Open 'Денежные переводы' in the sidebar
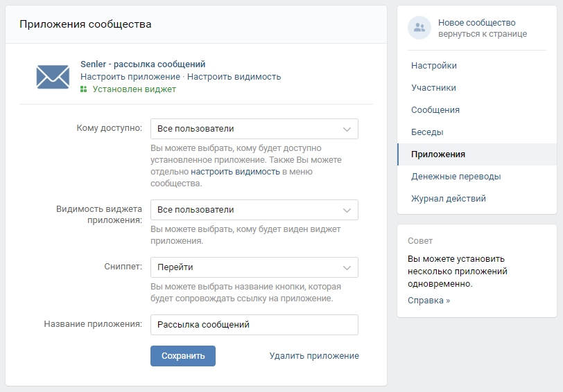Viewport: 563px width, 392px height. point(456,177)
